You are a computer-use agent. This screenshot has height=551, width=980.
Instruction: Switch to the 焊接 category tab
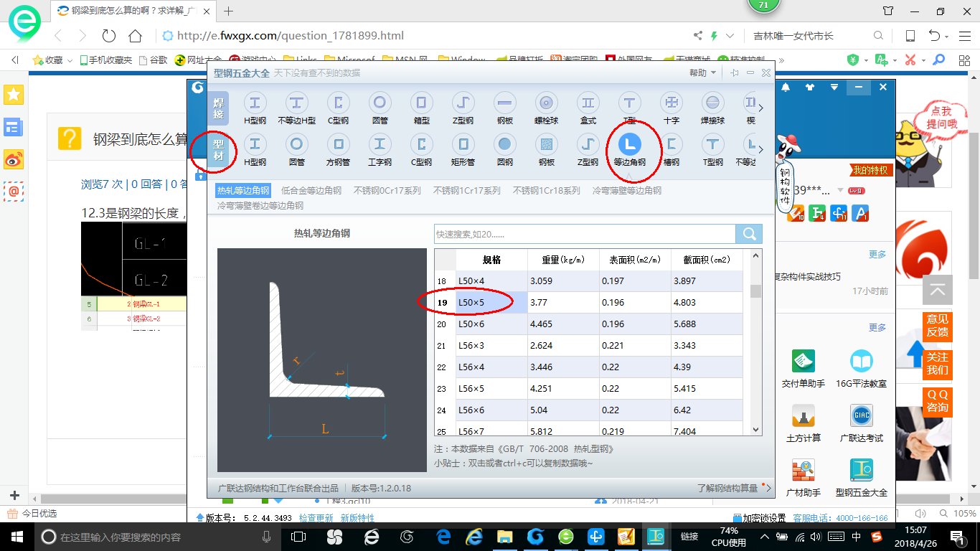click(219, 109)
